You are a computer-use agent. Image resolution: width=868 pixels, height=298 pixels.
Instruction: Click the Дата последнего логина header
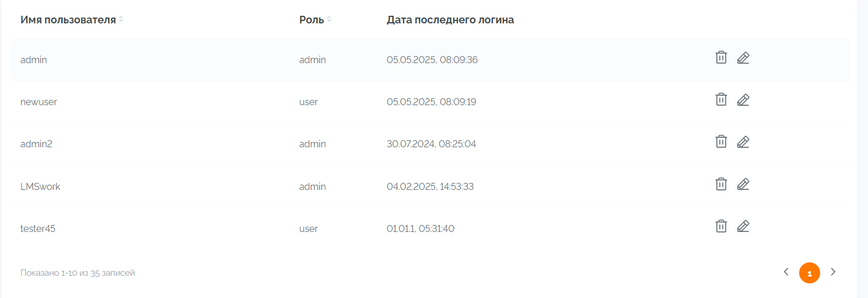450,20
